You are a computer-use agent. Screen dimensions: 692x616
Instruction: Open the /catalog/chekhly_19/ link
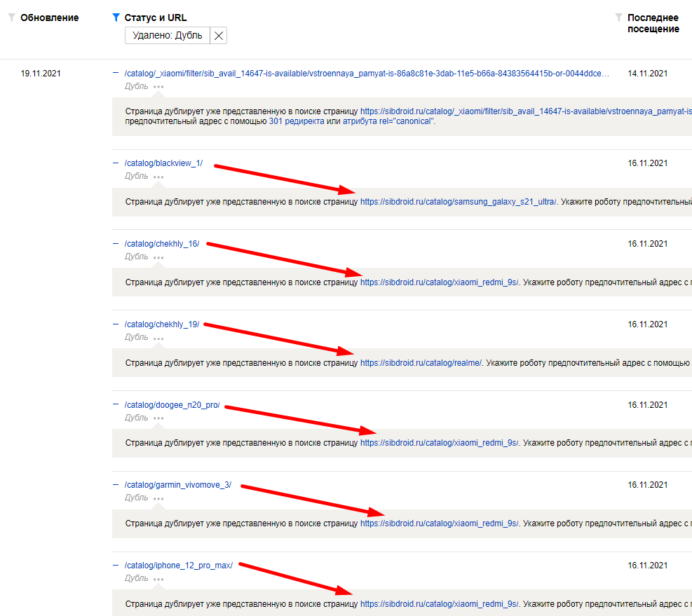[x=162, y=324]
